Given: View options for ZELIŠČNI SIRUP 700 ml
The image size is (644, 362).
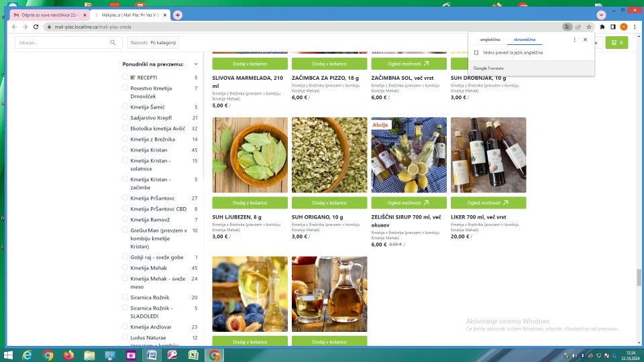Looking at the screenshot, I should [409, 202].
